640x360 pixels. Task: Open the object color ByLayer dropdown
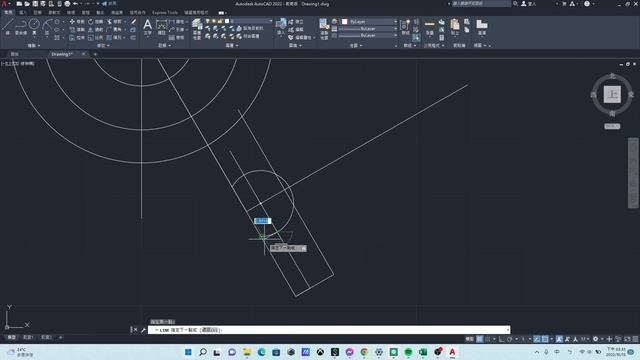click(369, 21)
